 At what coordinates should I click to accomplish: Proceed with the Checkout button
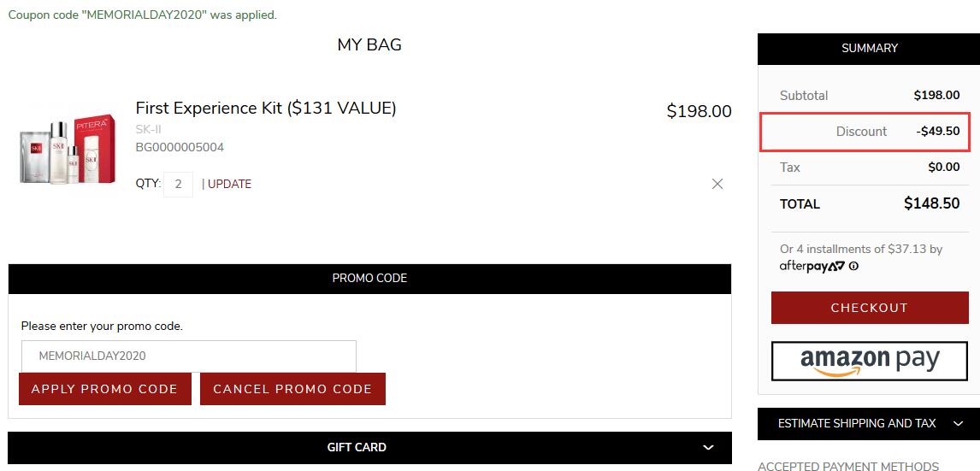870,308
